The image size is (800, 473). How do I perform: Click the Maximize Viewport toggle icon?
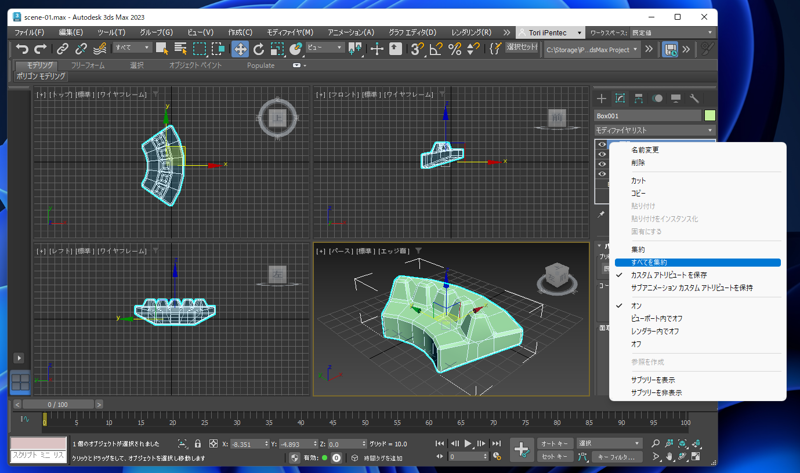[696, 456]
